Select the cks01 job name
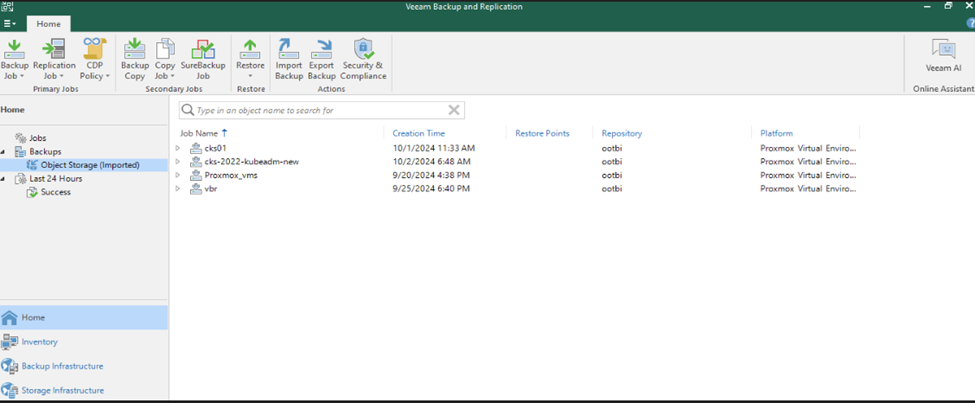 215,148
